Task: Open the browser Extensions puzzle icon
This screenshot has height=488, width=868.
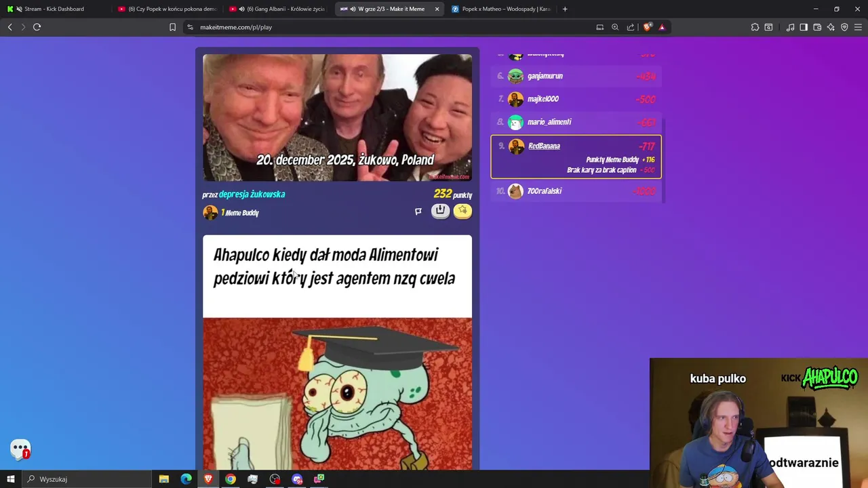Action: (755, 27)
